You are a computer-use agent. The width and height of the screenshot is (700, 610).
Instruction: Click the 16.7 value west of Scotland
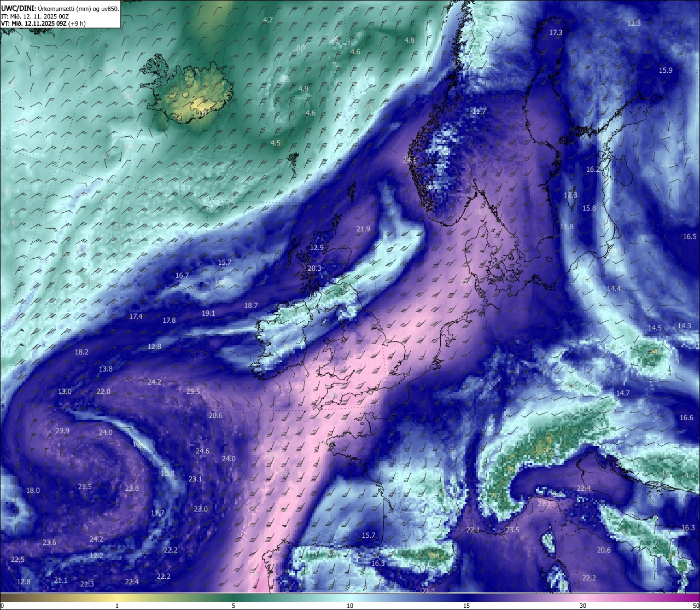pyautogui.click(x=182, y=276)
